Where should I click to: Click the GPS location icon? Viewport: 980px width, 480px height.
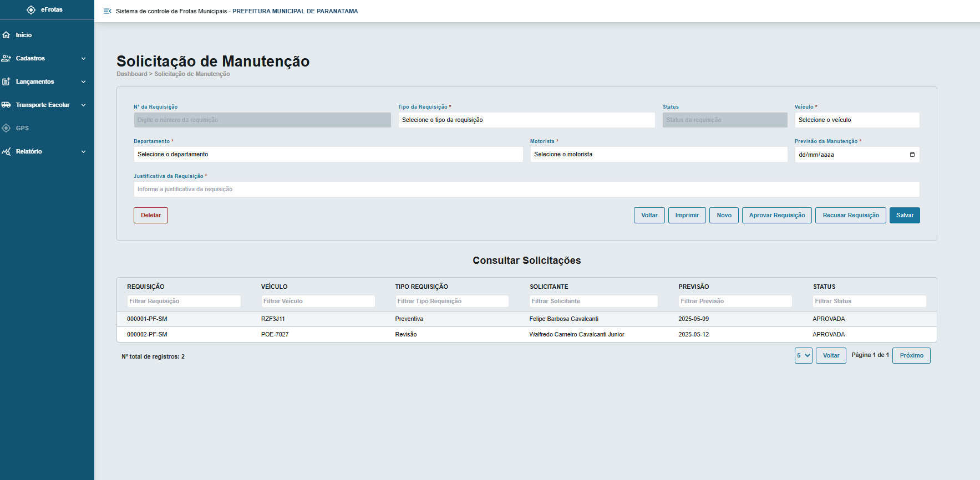pos(7,128)
